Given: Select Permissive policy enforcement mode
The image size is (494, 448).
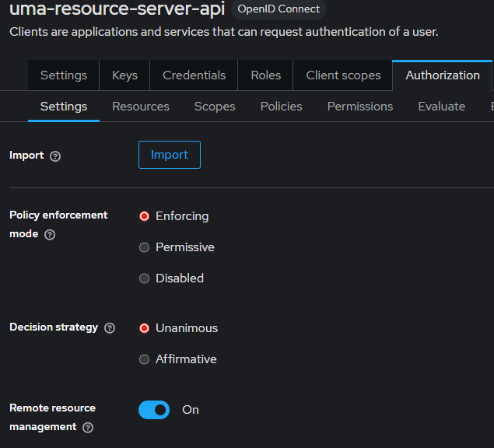Looking at the screenshot, I should click(144, 247).
